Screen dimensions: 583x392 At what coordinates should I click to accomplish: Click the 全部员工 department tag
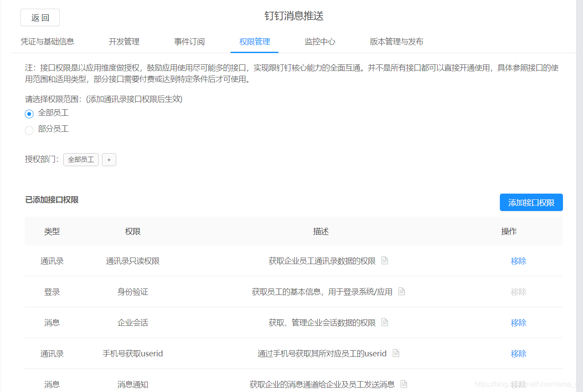click(x=81, y=160)
